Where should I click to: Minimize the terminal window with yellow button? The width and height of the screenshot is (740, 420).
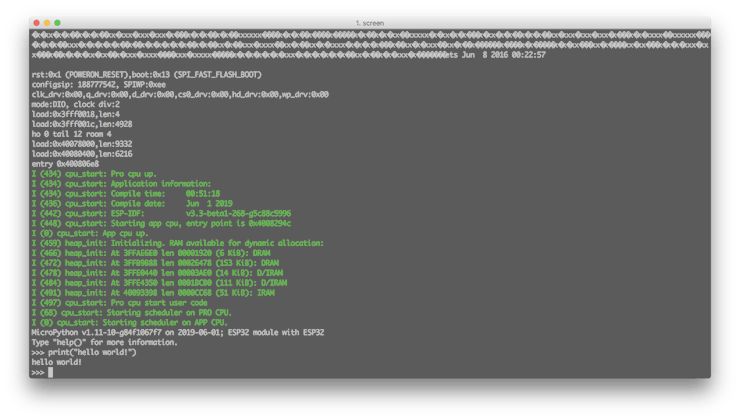(x=47, y=23)
